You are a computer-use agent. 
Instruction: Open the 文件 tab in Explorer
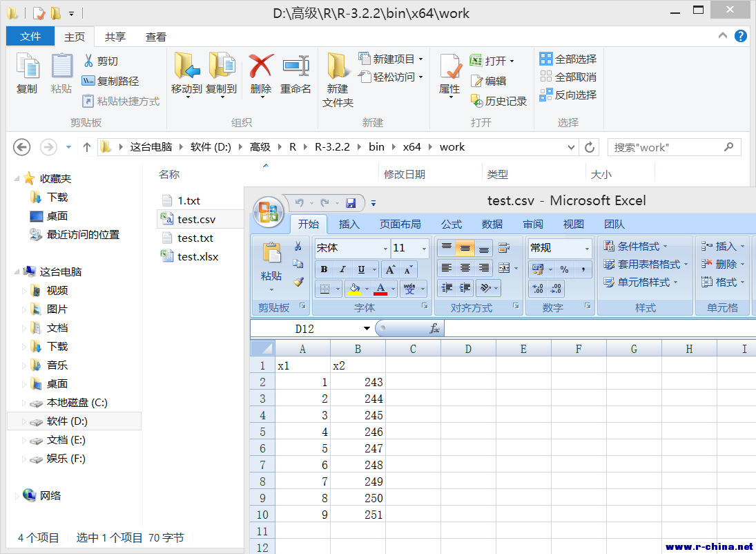click(x=30, y=37)
